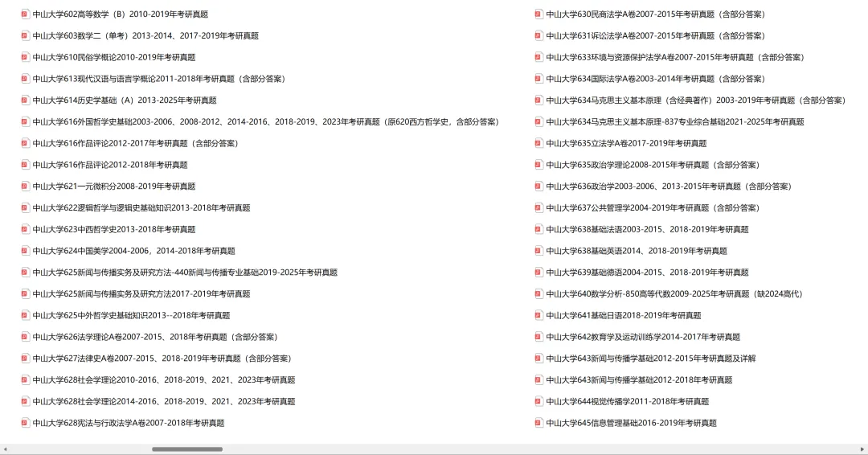Image resolution: width=868 pixels, height=455 pixels.
Task: Click PDF icon of 中山大学614历史学基础 file
Action: click(x=25, y=100)
